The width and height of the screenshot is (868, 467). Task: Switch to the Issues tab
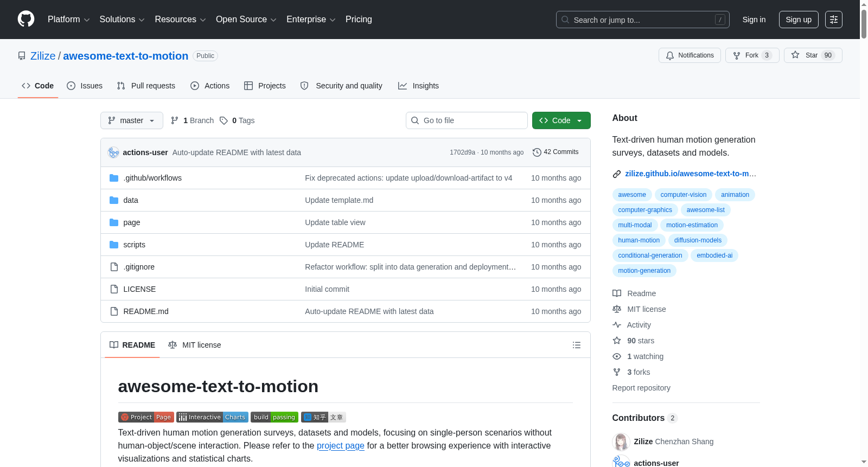click(85, 86)
